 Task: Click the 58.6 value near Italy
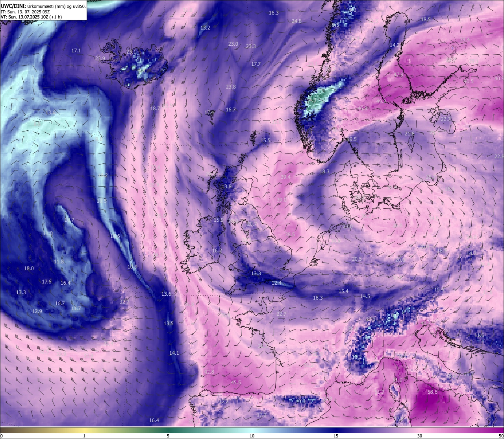click(432, 392)
